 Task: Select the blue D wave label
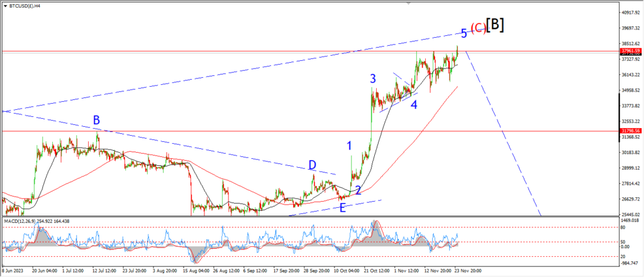(312, 165)
